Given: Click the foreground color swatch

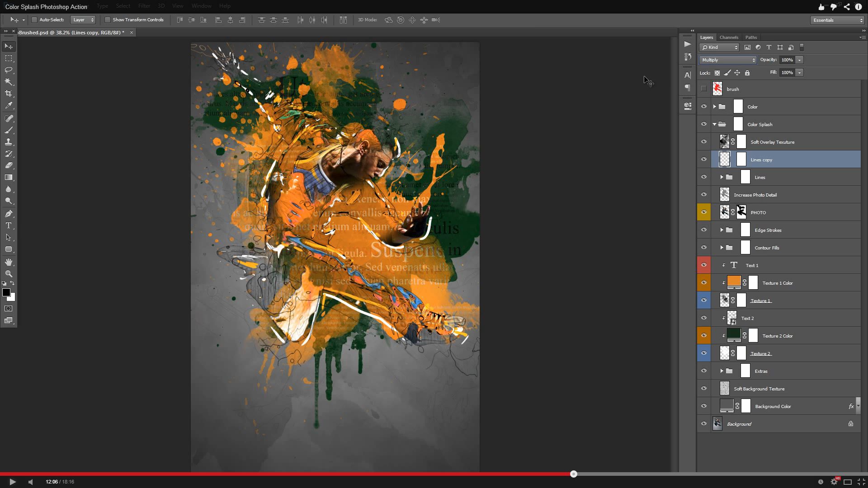Looking at the screenshot, I should 7,292.
